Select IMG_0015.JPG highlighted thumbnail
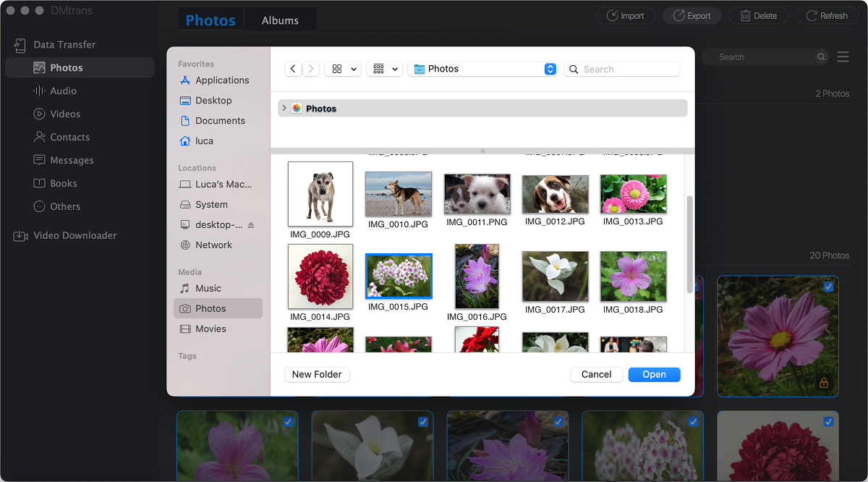Image resolution: width=868 pixels, height=482 pixels. 399,276
